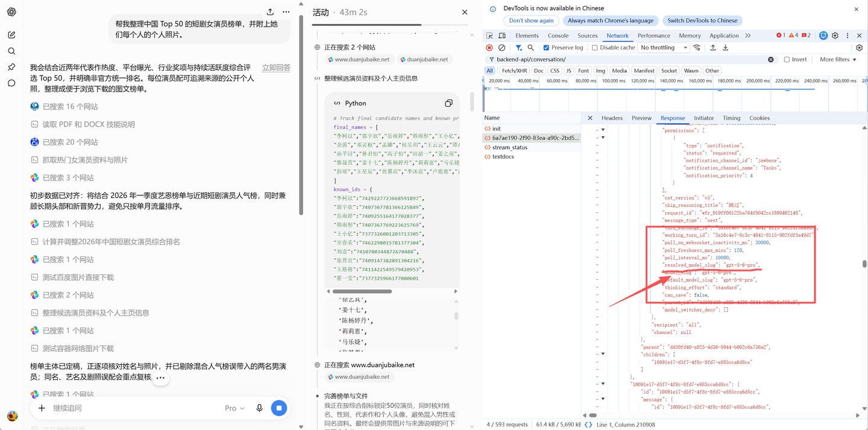868x430 pixels.
Task: Enable the Disable cache checkbox
Action: pyautogui.click(x=595, y=48)
